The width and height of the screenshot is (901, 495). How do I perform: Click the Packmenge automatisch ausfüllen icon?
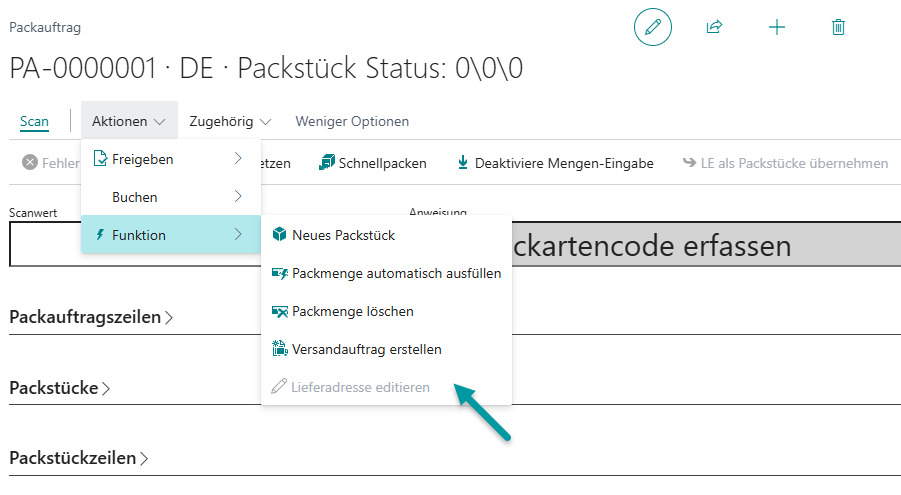coord(280,273)
